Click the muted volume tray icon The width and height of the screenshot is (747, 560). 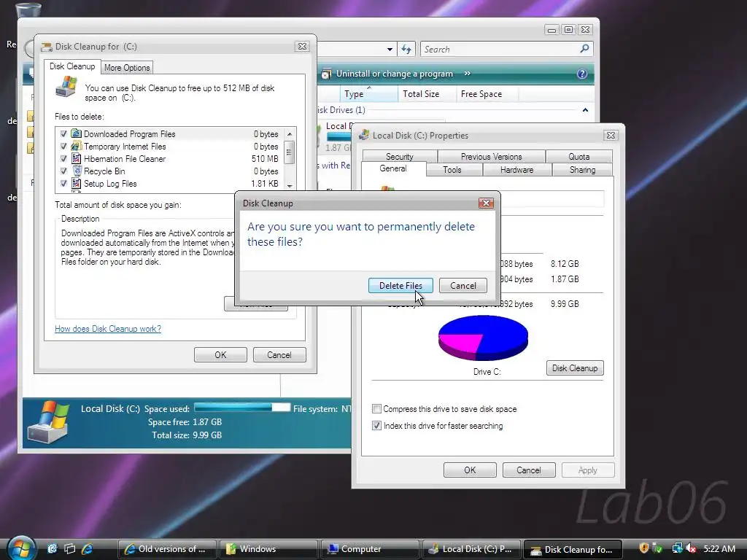coord(692,548)
